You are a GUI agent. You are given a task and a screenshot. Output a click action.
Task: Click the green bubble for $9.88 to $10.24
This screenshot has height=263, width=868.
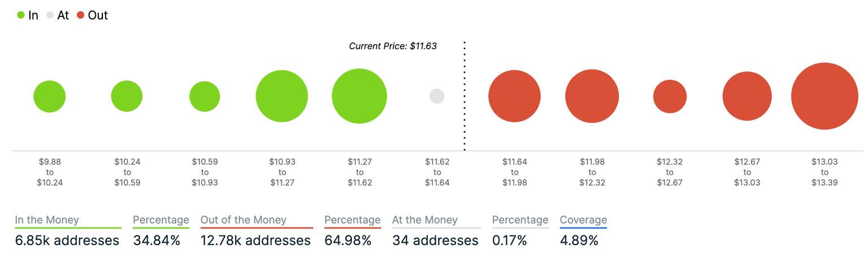[50, 97]
